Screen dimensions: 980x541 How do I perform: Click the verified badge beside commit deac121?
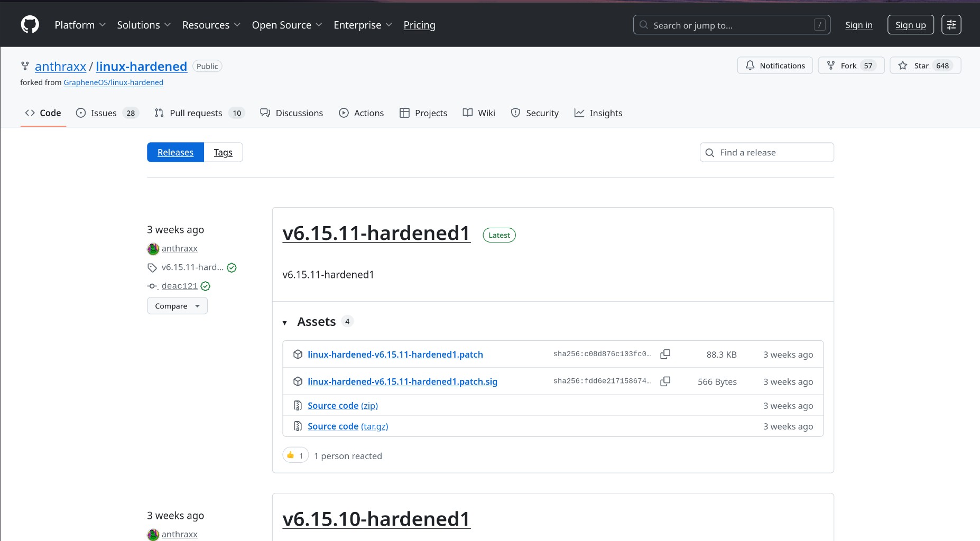pyautogui.click(x=206, y=286)
